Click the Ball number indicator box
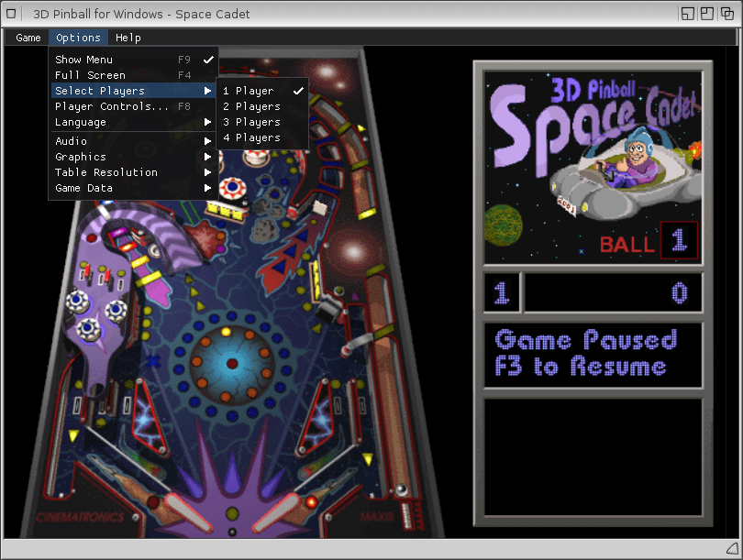743x560 pixels. point(679,241)
